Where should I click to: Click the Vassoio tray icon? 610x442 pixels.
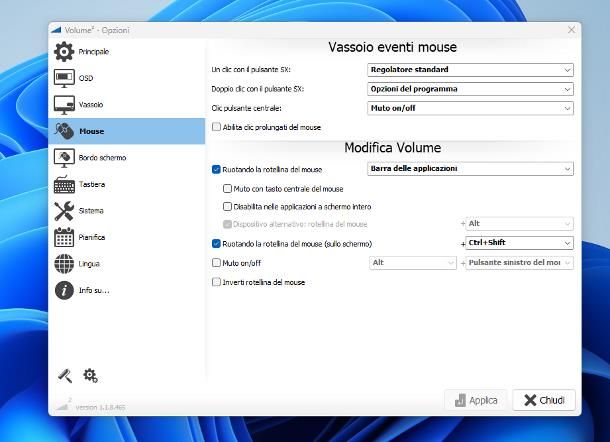click(64, 105)
